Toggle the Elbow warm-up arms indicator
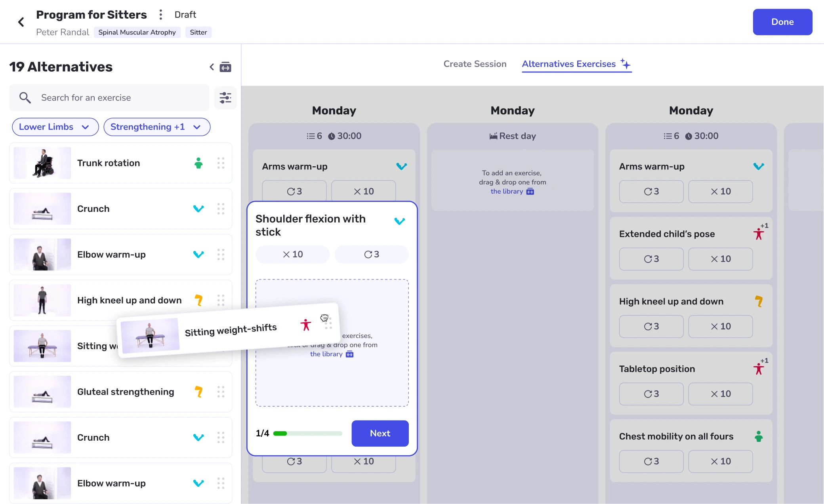The image size is (824, 504). [x=198, y=255]
